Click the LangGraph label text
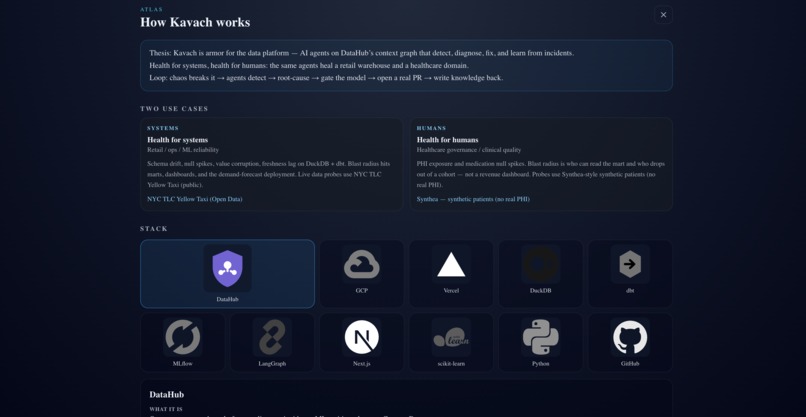The width and height of the screenshot is (806, 417). 272,364
